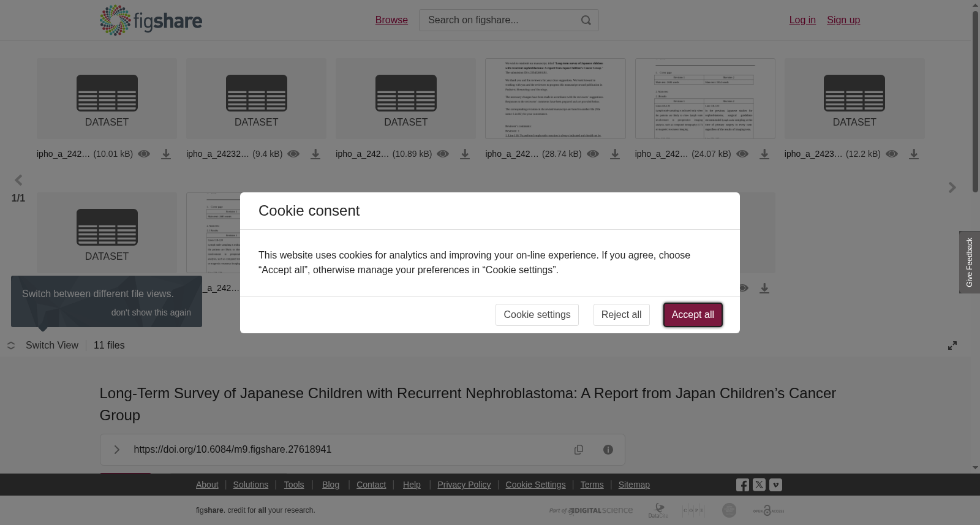The image size is (980, 525).
Task: Click the DataCite logo
Action: point(658,510)
